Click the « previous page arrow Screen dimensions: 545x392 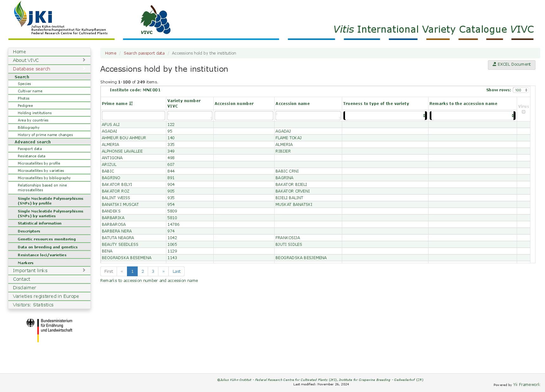pyautogui.click(x=122, y=271)
